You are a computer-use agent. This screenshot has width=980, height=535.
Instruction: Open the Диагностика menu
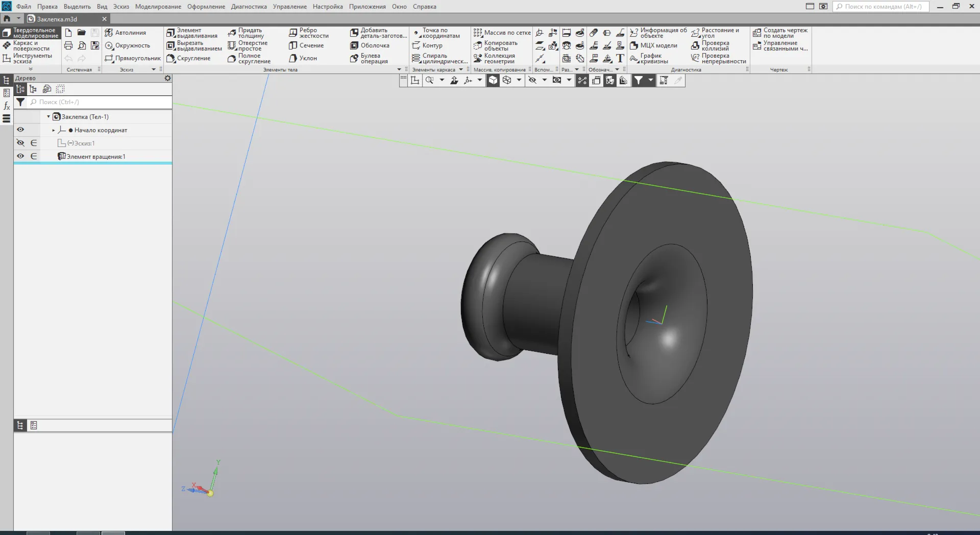[249, 7]
